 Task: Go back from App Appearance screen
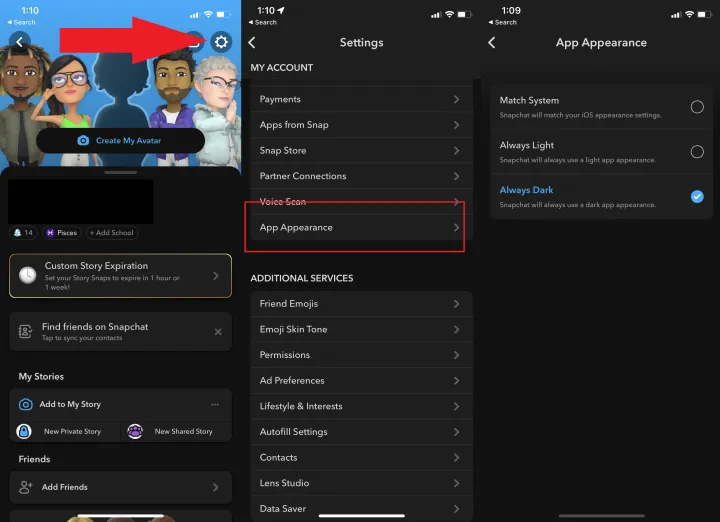point(491,43)
